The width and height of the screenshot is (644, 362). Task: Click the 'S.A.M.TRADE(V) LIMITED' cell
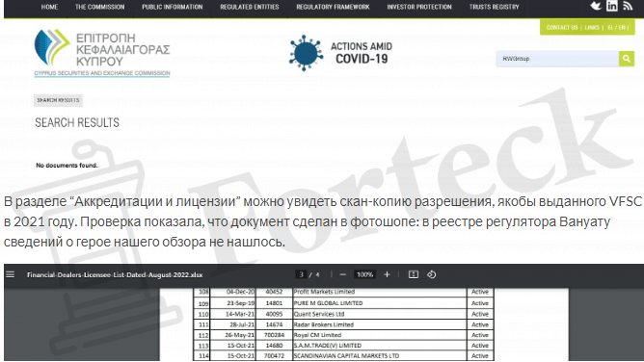(380, 346)
